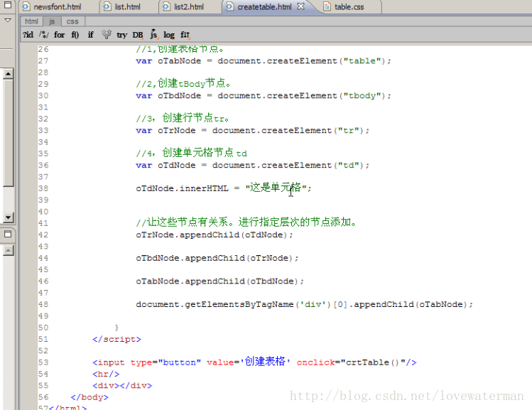Insert a for loop snippet
This screenshot has height=410, width=532.
coord(60,35)
